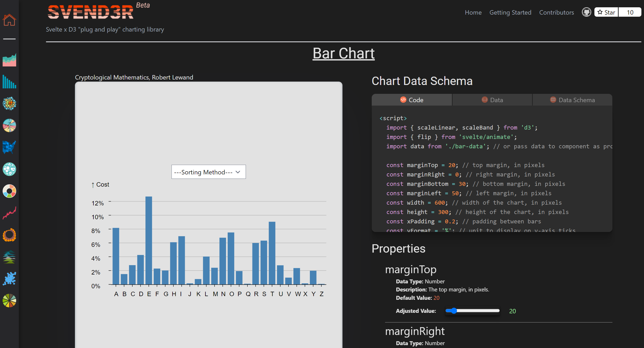644x348 pixels.
Task: Click the 'Properties' heading
Action: tap(398, 249)
